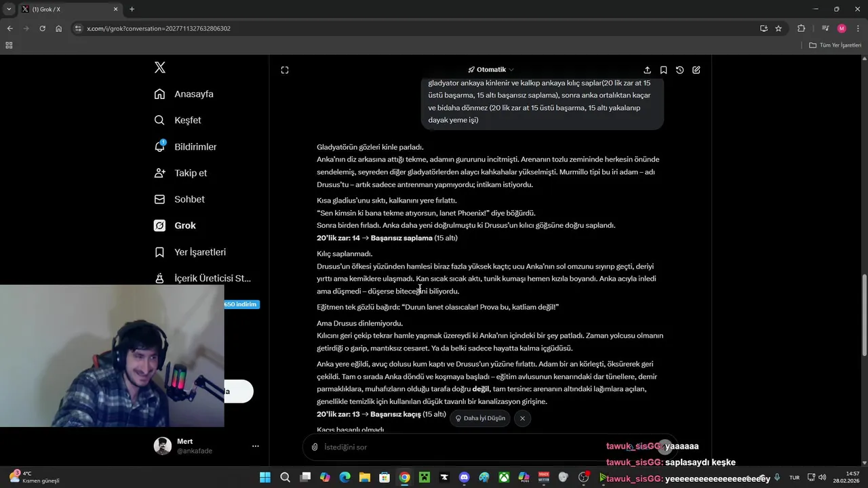This screenshot has width=868, height=488.
Task: Bookmark this tab with star icon
Action: tap(778, 28)
